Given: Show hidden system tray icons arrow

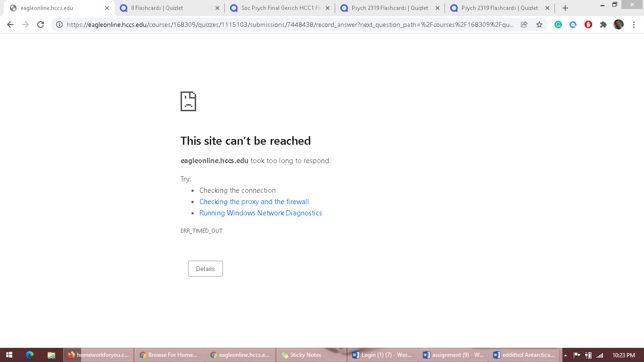Looking at the screenshot, I should (x=565, y=355).
